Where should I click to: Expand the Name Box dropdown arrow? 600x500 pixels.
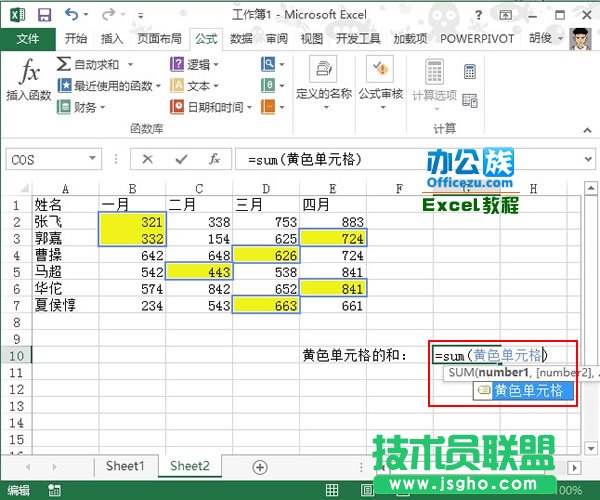coord(92,158)
